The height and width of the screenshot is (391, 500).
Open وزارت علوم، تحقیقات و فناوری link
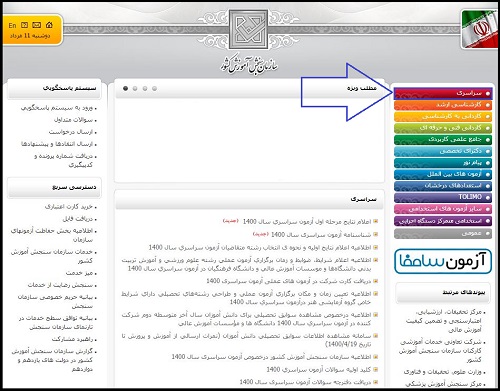coord(443,372)
